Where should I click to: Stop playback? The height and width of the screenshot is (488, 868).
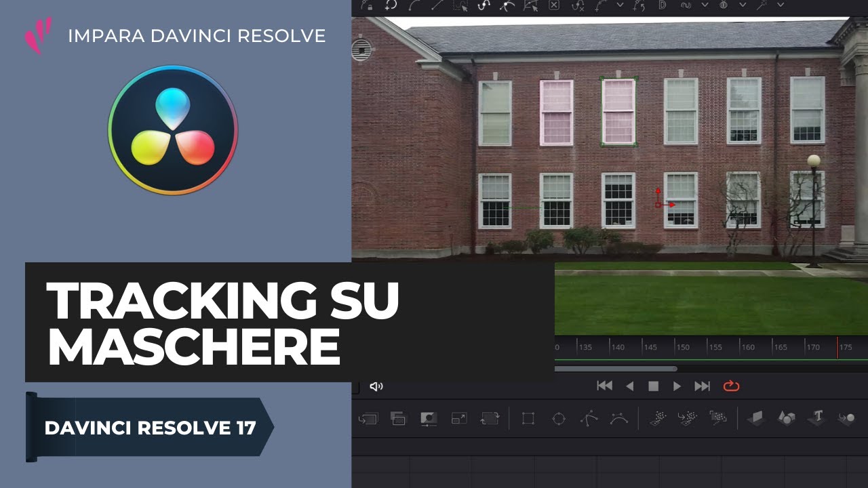click(x=653, y=386)
